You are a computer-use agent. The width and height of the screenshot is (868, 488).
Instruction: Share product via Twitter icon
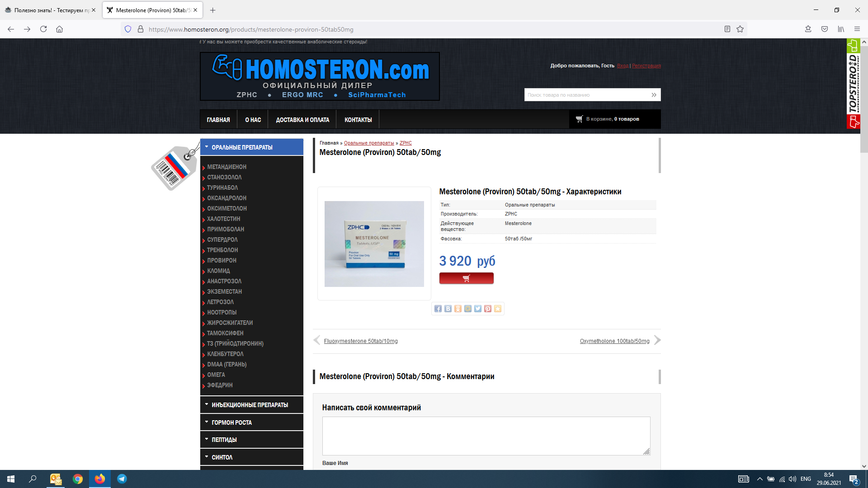(x=478, y=309)
